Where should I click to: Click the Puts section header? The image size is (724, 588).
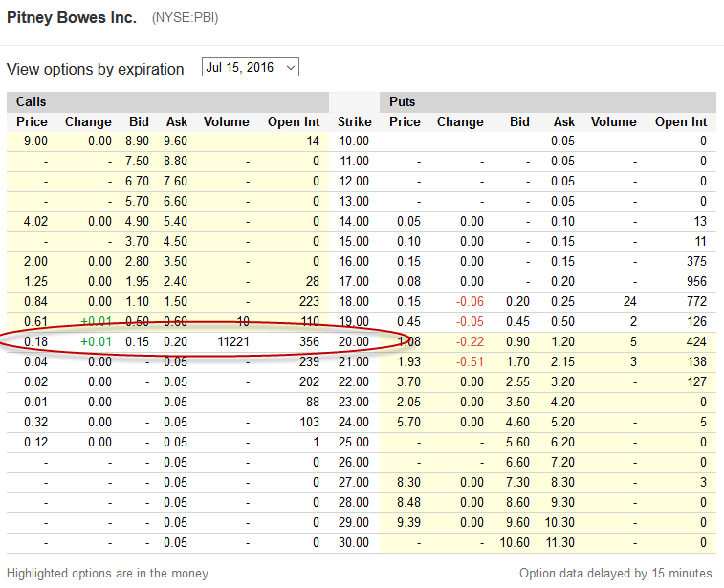(403, 101)
